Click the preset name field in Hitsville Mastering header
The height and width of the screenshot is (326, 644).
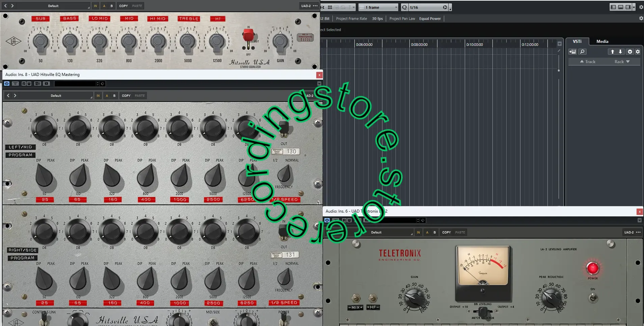click(75, 83)
